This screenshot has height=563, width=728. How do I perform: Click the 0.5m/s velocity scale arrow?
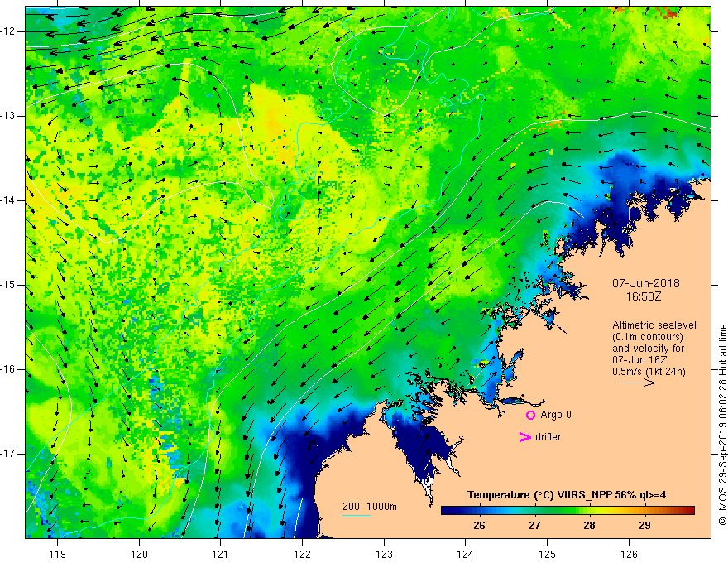638,383
